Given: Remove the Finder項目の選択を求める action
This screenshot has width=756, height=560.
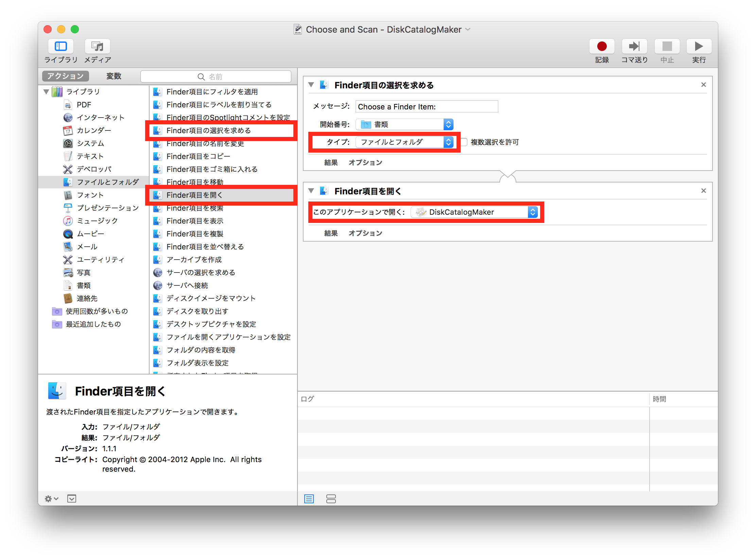Looking at the screenshot, I should [704, 85].
